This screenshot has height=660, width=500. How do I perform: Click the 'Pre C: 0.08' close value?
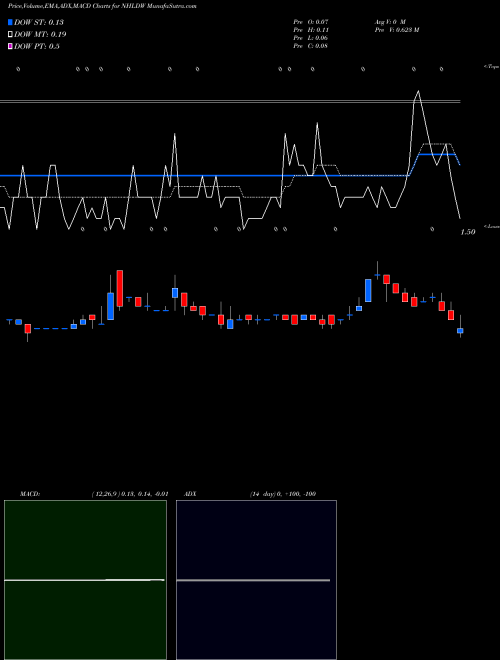click(x=311, y=46)
